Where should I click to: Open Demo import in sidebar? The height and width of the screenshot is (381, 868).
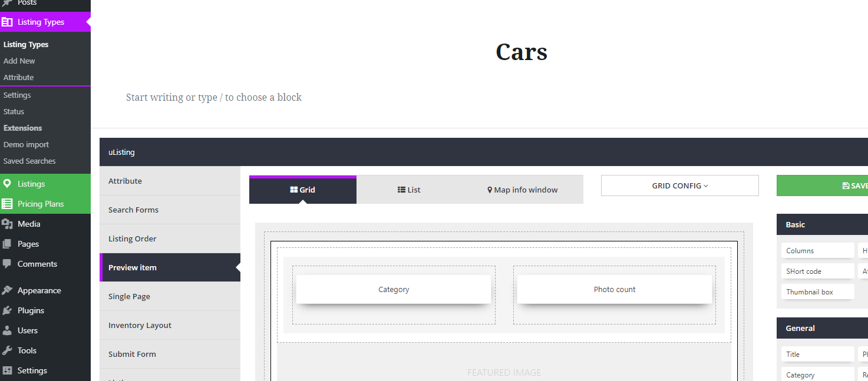26,144
